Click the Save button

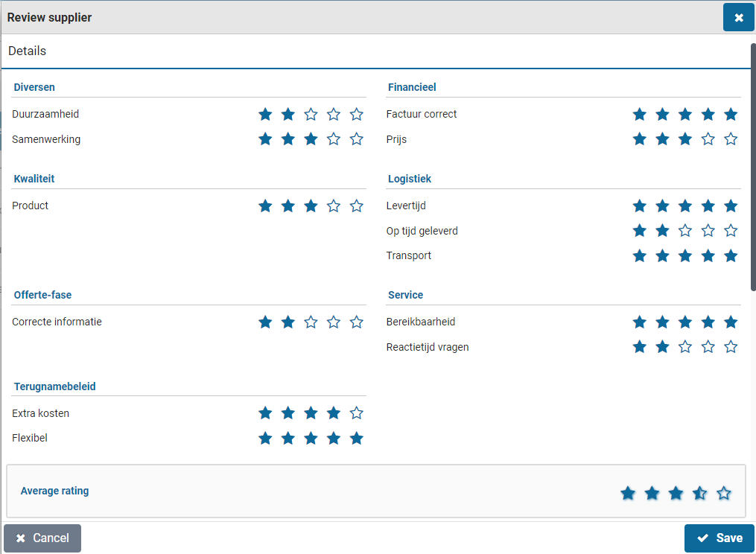click(x=719, y=538)
